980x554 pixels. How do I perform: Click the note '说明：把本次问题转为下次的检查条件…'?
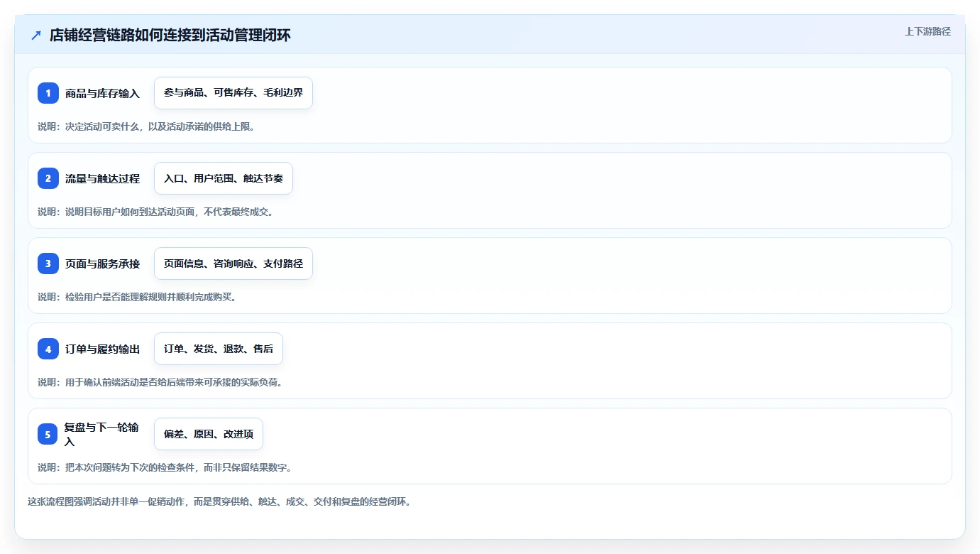(x=165, y=467)
